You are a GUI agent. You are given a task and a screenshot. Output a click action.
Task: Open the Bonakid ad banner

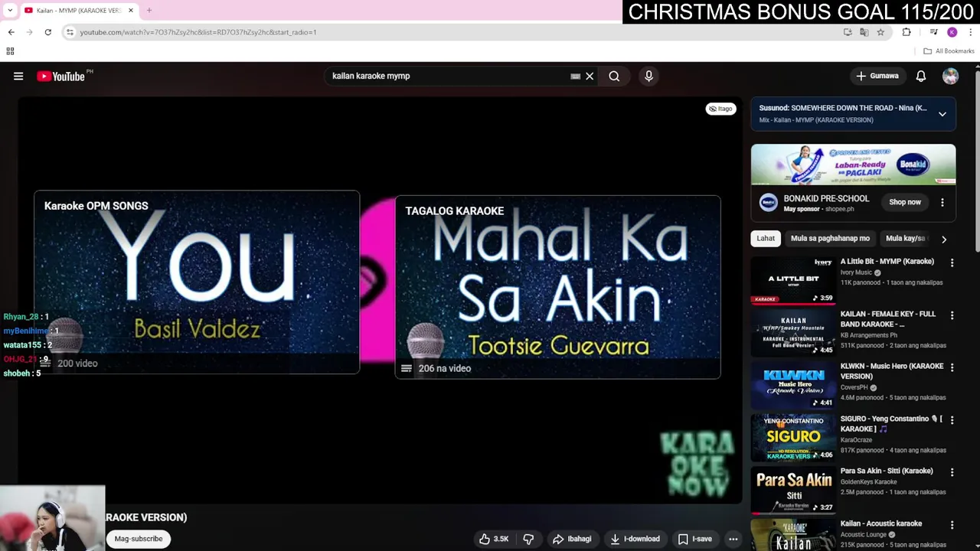coord(853,165)
